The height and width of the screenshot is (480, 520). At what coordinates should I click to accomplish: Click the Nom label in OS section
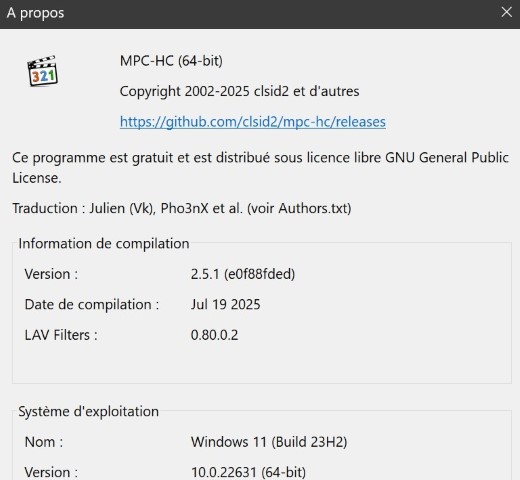click(44, 442)
